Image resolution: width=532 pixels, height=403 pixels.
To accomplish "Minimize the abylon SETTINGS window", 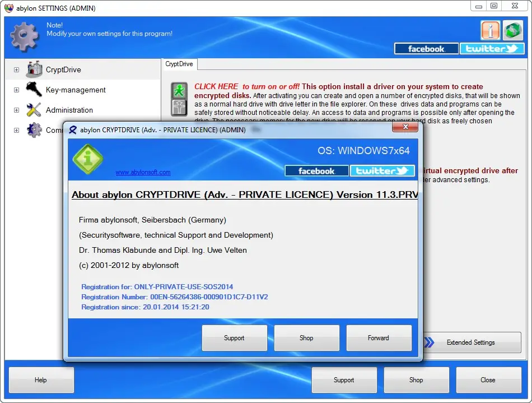I will tap(479, 6).
